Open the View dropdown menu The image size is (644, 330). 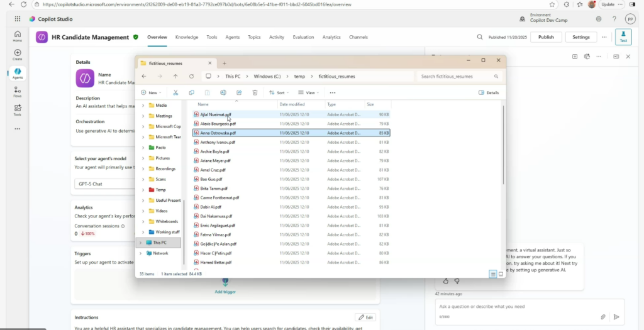pos(309,92)
